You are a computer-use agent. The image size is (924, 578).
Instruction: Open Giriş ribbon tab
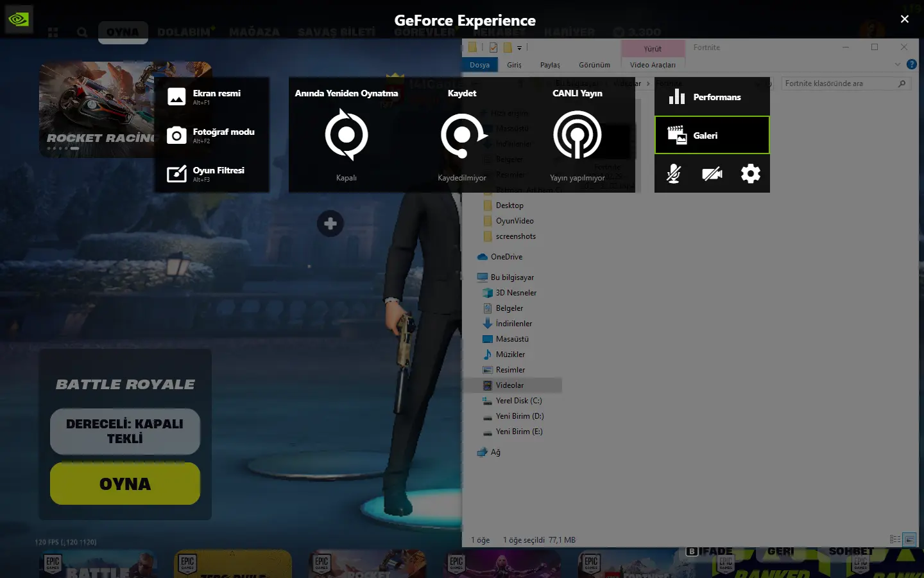pos(514,65)
